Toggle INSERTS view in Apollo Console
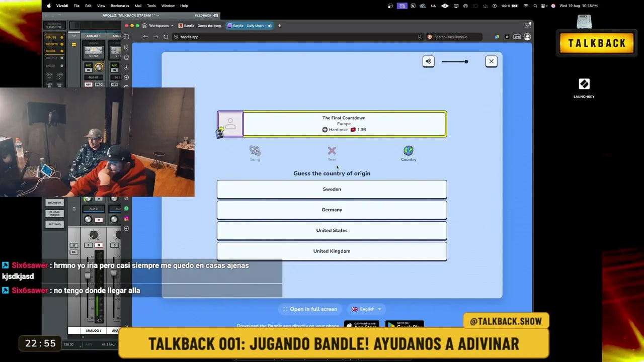This screenshot has width=644, height=362. tap(54, 44)
